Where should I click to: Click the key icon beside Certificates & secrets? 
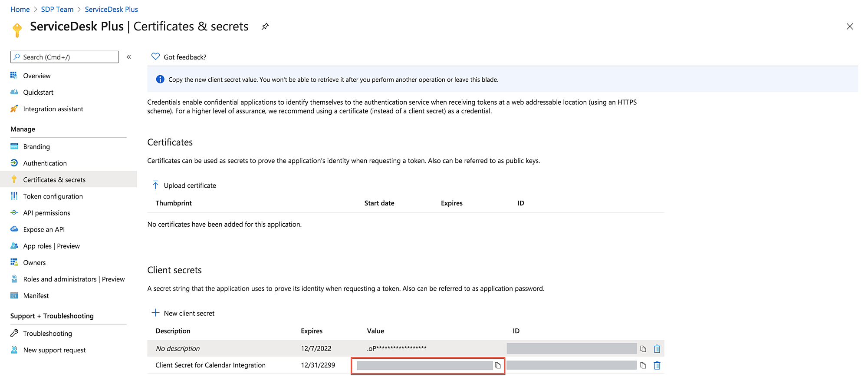click(x=14, y=179)
